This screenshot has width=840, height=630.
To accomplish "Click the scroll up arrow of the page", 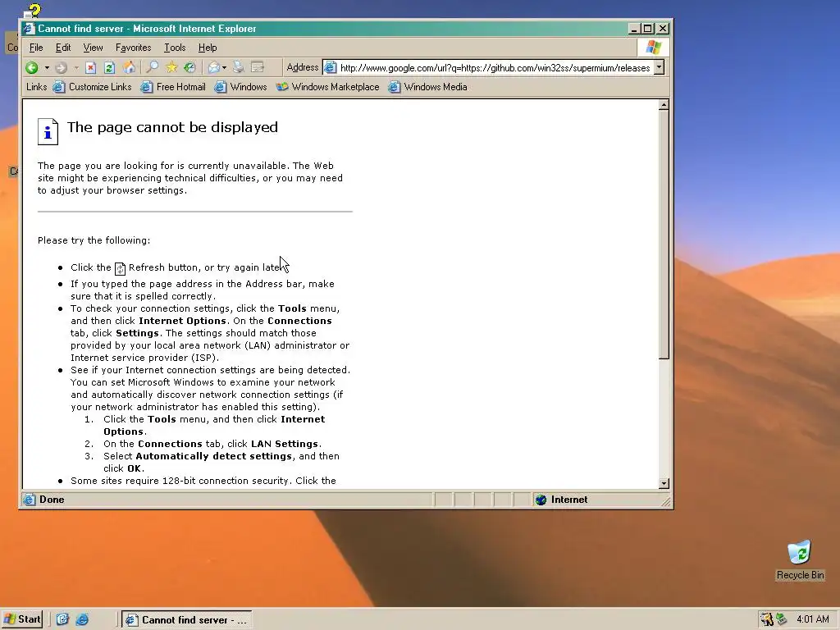I will coord(664,105).
